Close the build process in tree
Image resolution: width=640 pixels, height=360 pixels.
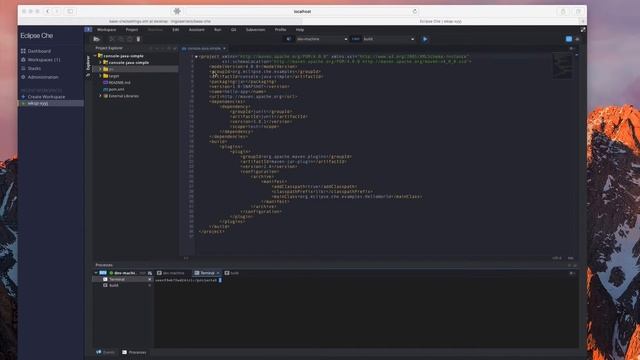149,286
